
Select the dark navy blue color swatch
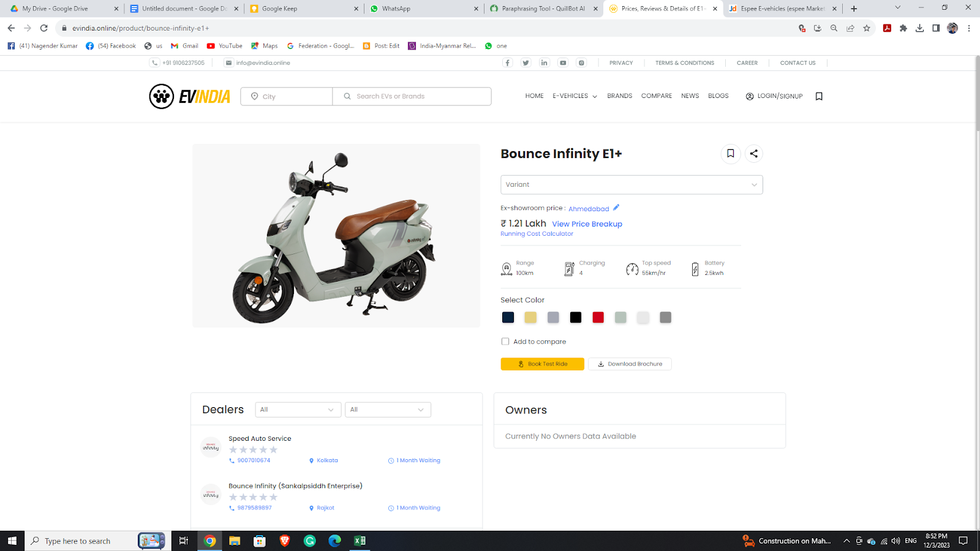click(x=508, y=317)
